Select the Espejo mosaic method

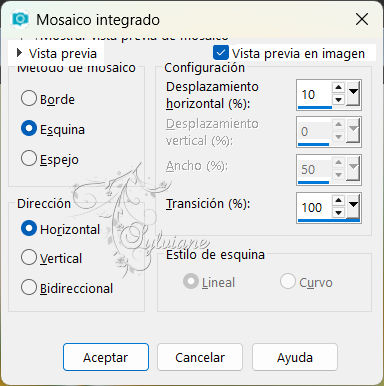pos(29,158)
